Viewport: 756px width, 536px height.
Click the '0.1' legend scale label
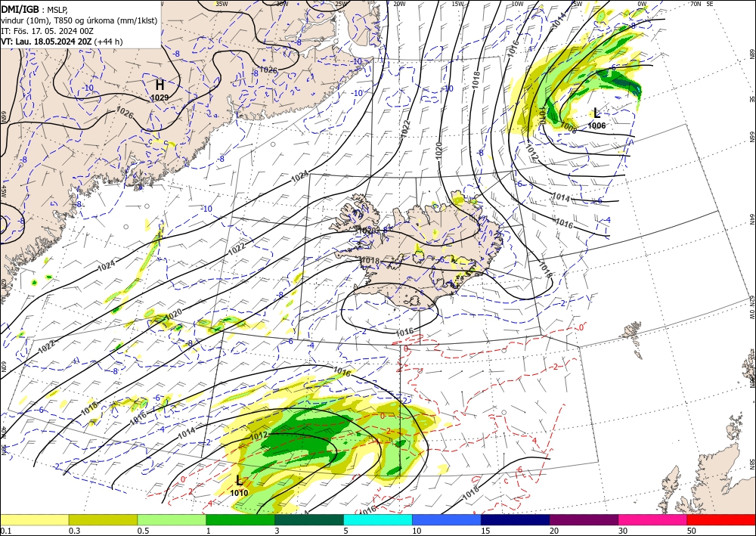pos(5,531)
